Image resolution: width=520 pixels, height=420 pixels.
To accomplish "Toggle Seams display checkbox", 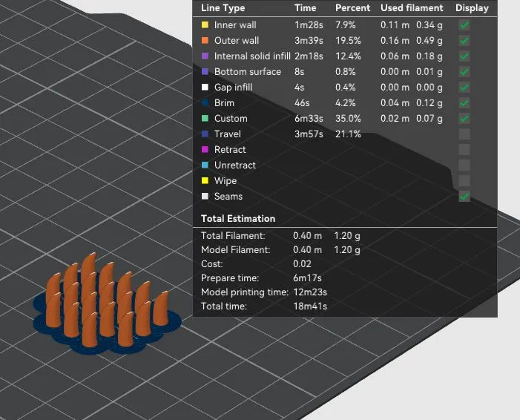I will click(464, 197).
